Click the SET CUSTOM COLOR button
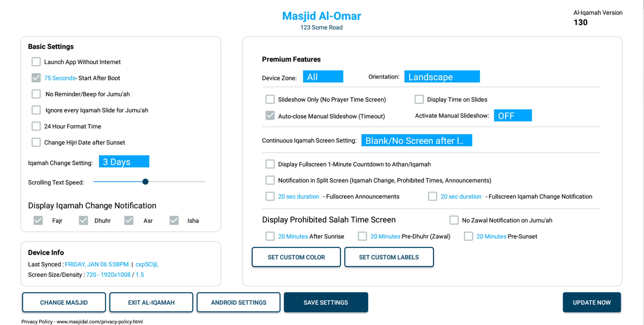The image size is (644, 325). coord(296,257)
